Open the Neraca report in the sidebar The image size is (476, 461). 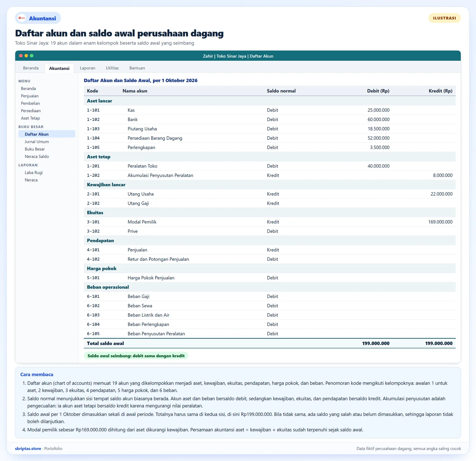point(31,180)
